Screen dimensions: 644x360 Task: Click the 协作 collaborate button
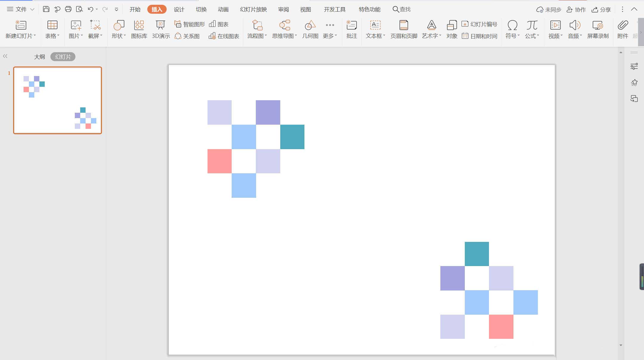tap(576, 10)
